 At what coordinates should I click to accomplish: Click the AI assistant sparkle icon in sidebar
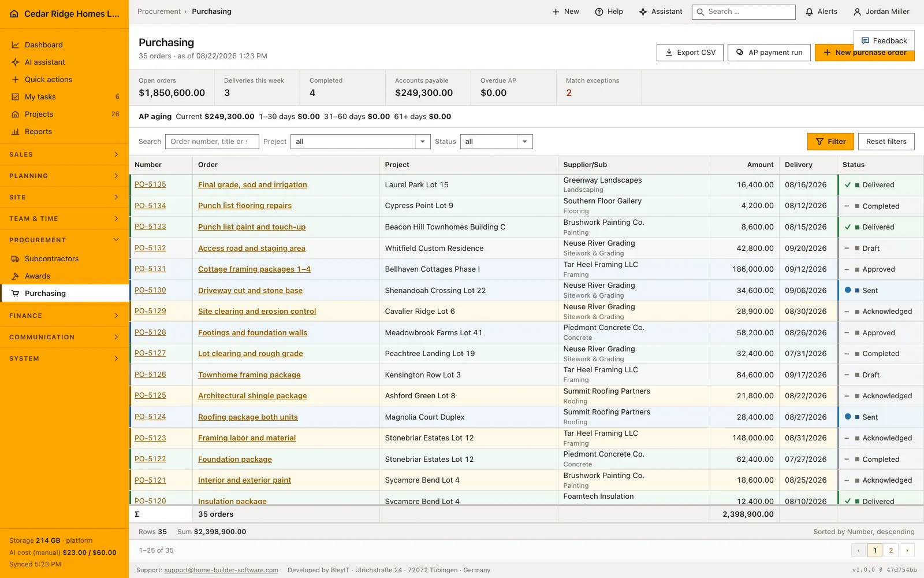click(16, 62)
